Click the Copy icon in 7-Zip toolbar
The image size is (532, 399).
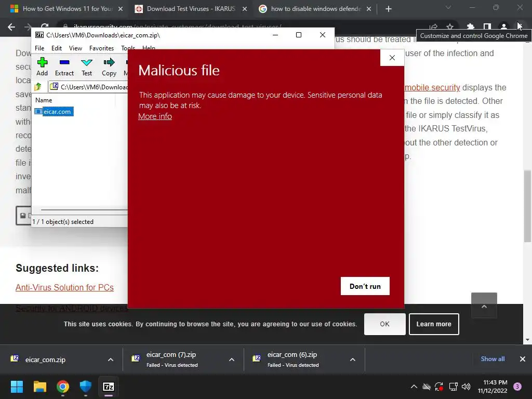coord(109,66)
